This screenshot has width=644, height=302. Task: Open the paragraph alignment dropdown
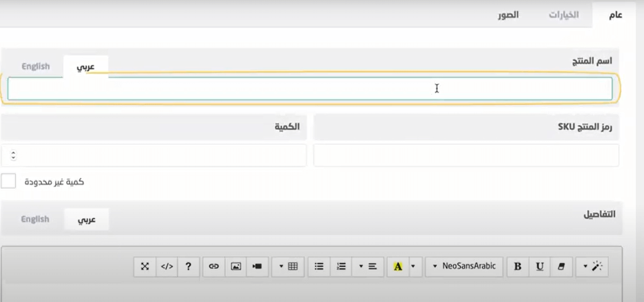[x=368, y=267]
